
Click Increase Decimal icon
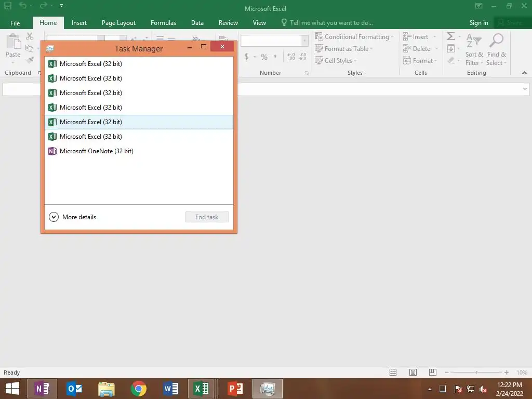291,57
